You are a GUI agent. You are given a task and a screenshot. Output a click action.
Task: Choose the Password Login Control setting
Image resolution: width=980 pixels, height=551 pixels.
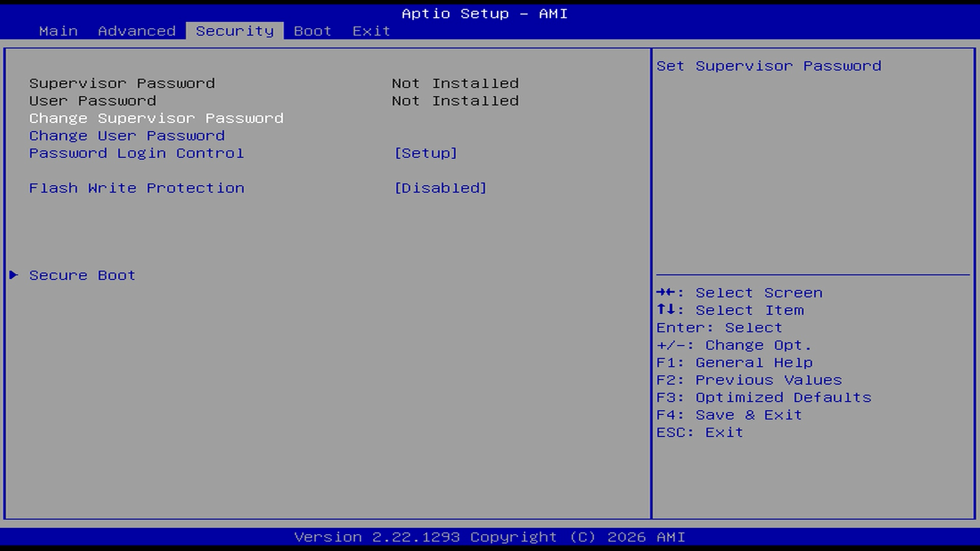137,153
